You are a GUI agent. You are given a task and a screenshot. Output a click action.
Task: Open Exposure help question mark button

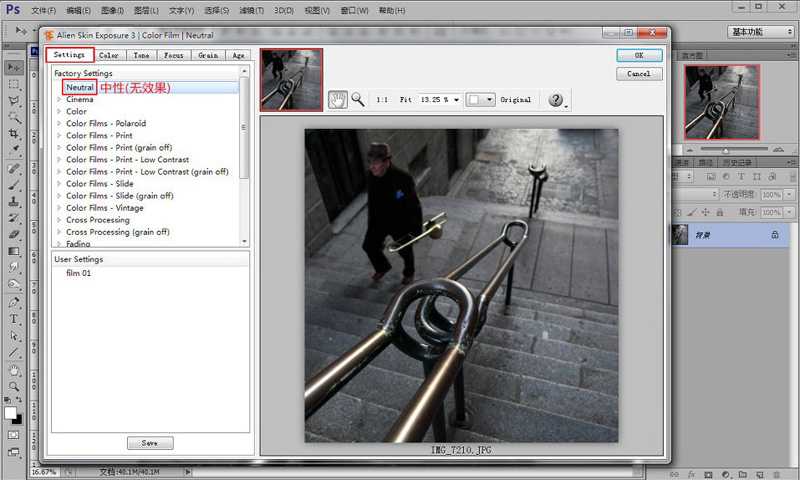click(556, 99)
